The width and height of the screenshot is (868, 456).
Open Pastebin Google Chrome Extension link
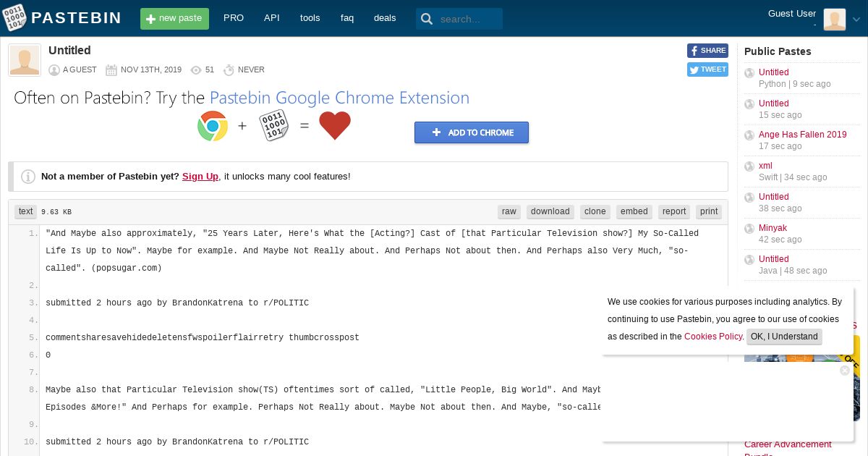click(x=339, y=98)
